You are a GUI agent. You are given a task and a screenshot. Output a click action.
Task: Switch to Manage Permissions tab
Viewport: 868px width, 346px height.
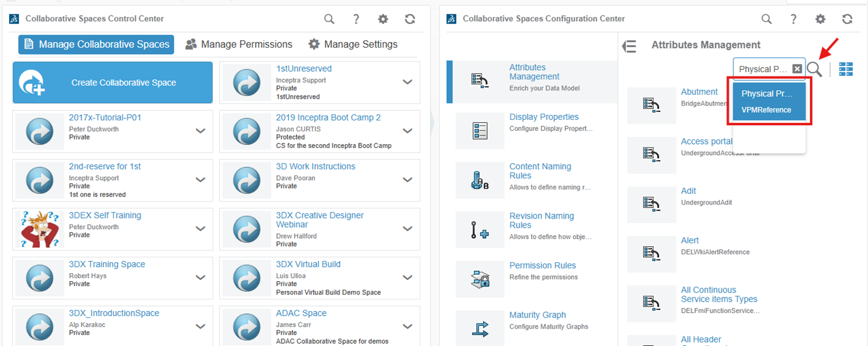point(238,44)
